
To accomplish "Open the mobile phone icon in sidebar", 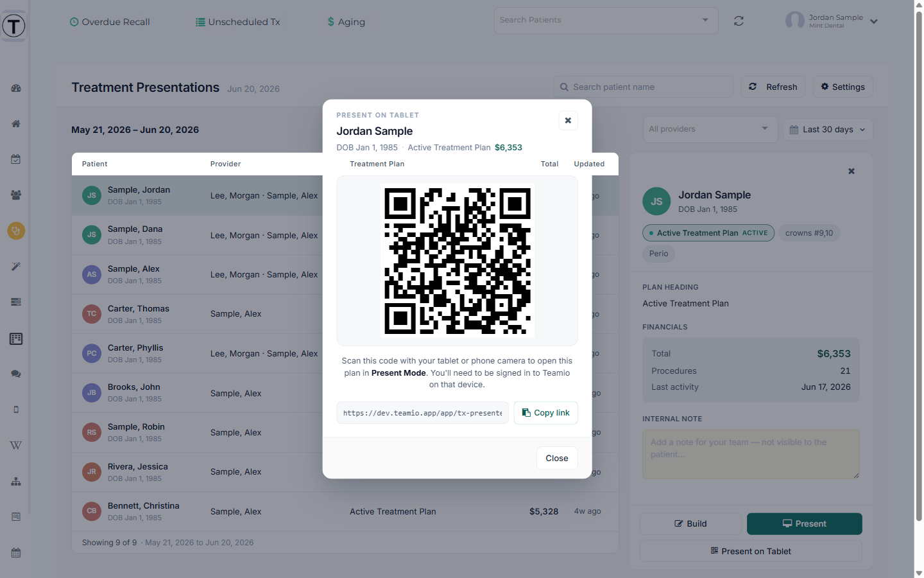I will [x=16, y=409].
